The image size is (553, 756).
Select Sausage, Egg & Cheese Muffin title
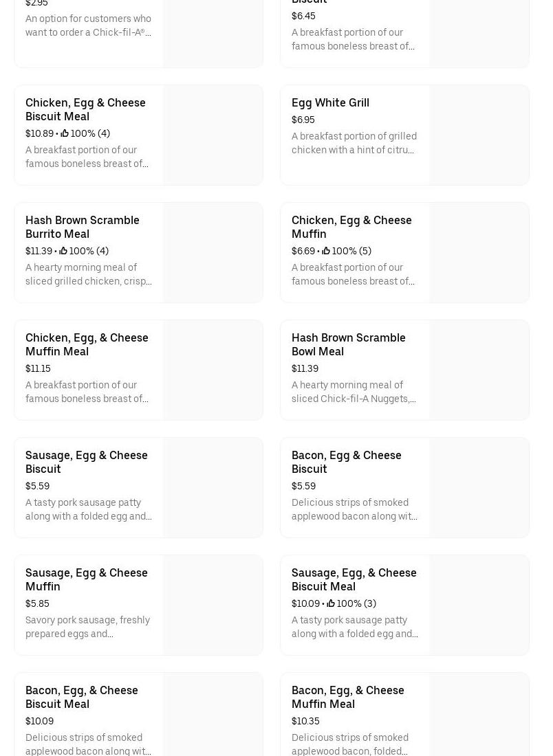click(x=86, y=579)
